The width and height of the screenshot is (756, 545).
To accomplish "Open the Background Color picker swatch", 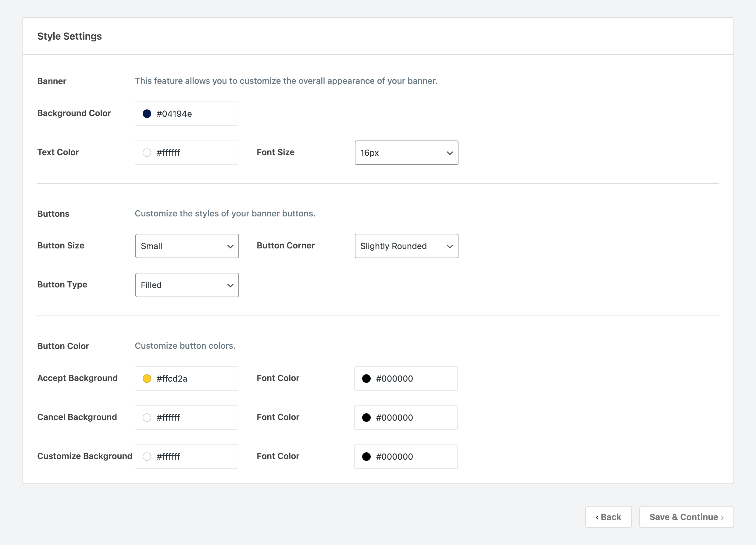I will click(x=147, y=113).
